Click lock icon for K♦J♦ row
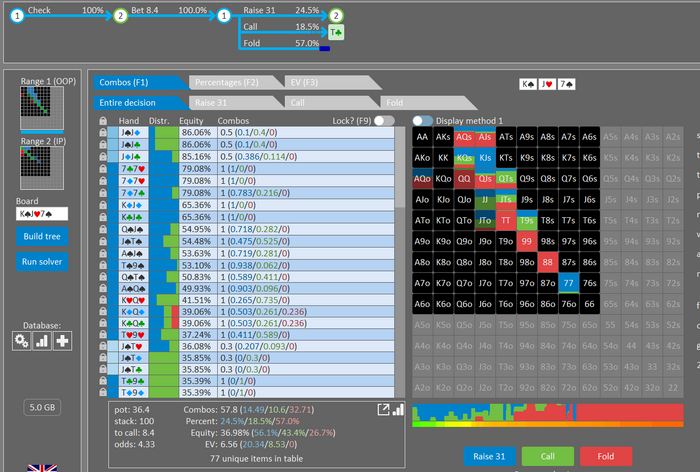 (103, 205)
